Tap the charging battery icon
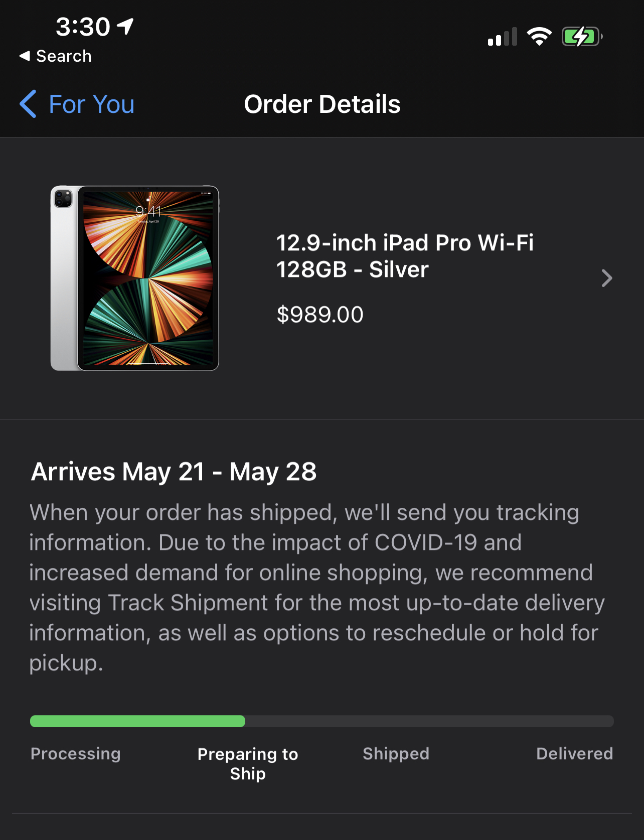This screenshot has height=840, width=644. (581, 37)
